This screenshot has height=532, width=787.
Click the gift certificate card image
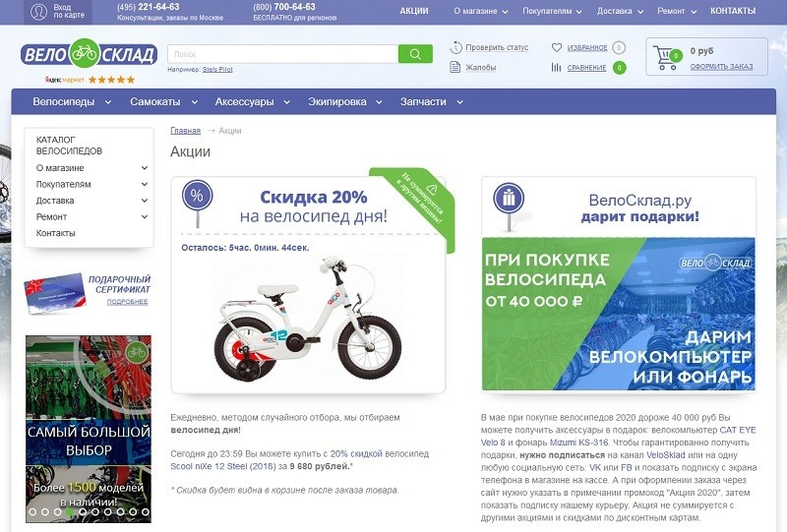[54, 293]
